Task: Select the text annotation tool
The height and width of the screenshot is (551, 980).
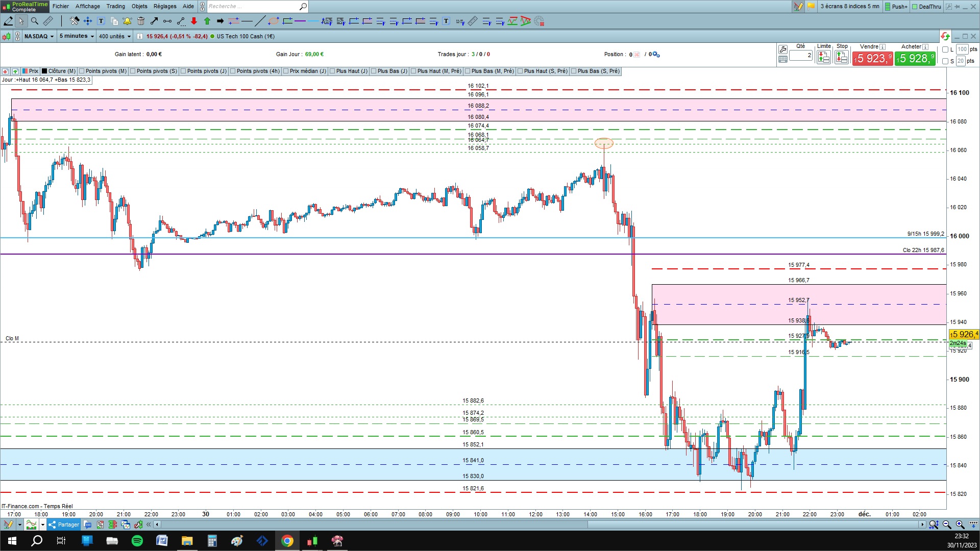Action: tap(101, 21)
